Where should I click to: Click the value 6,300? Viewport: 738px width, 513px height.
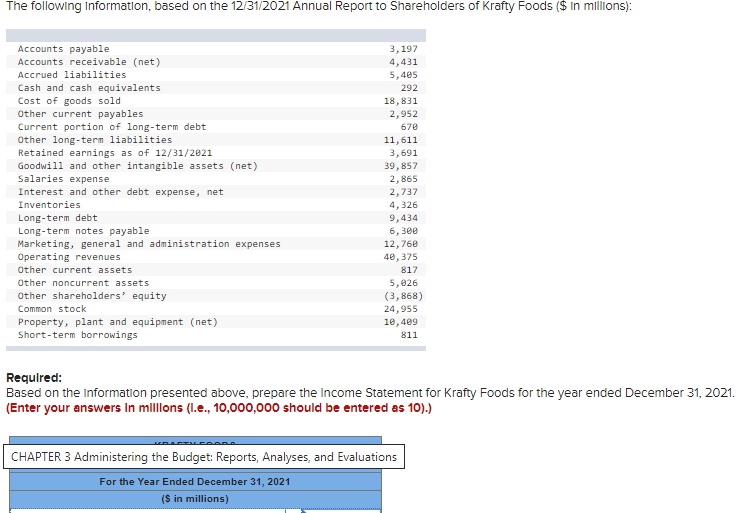point(403,231)
